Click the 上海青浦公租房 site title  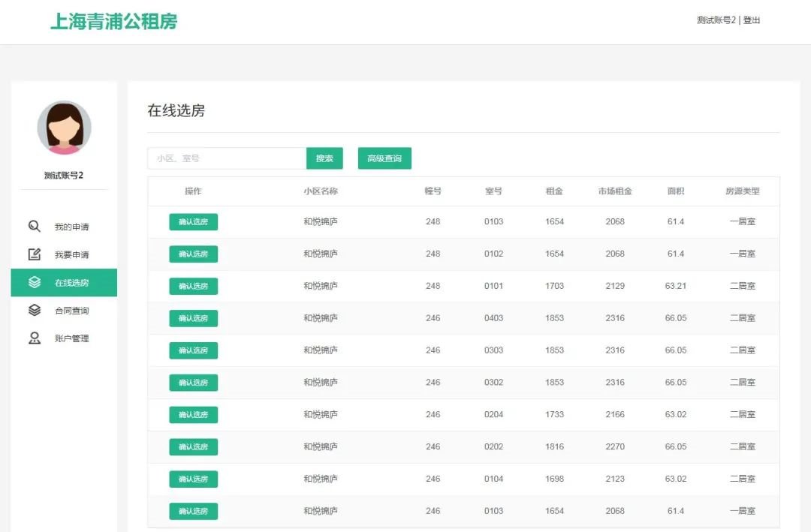click(114, 22)
